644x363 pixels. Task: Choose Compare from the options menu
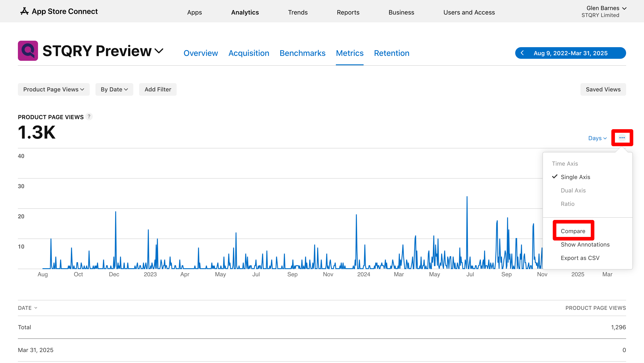pyautogui.click(x=573, y=231)
